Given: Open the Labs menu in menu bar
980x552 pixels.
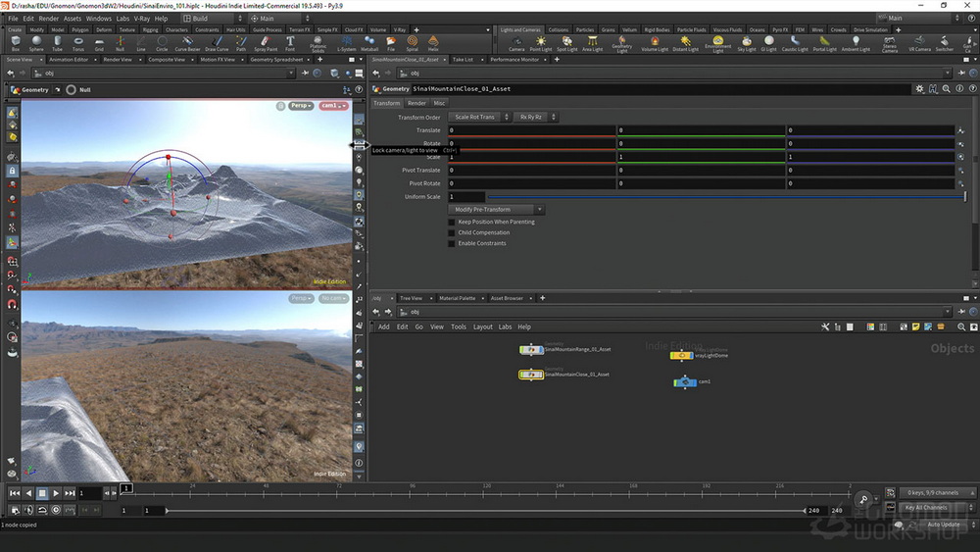Looking at the screenshot, I should tap(122, 18).
